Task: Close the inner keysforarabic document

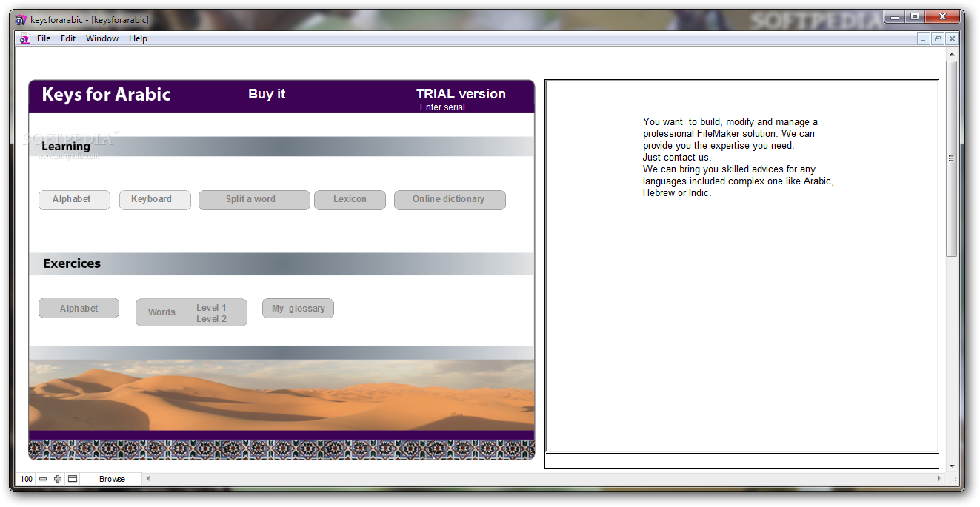Action: (x=952, y=38)
